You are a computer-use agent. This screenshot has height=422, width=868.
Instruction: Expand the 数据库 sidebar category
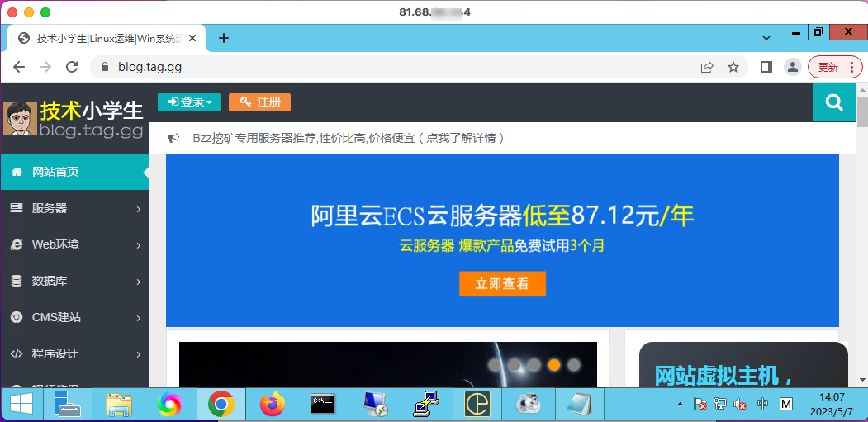pos(74,282)
